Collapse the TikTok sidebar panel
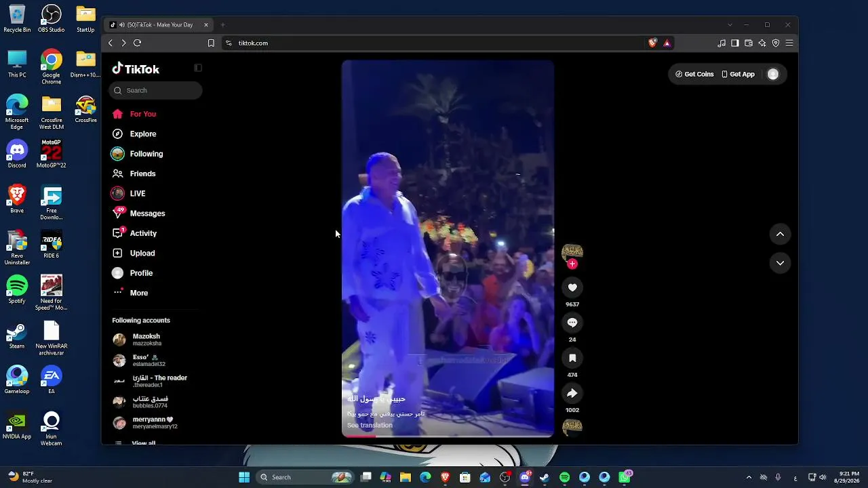The width and height of the screenshot is (868, 488). [198, 68]
